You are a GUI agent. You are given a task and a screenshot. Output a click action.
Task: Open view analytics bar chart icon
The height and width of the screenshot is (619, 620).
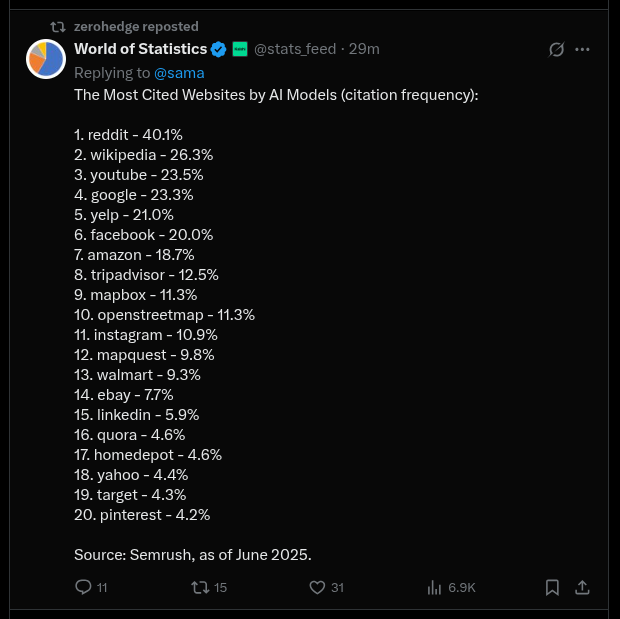(435, 587)
